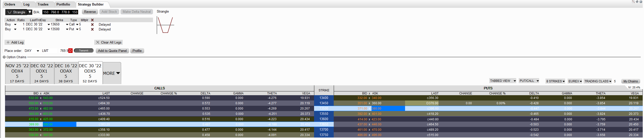
Task: Switch to the Portfolio tab
Action: pos(63,4)
